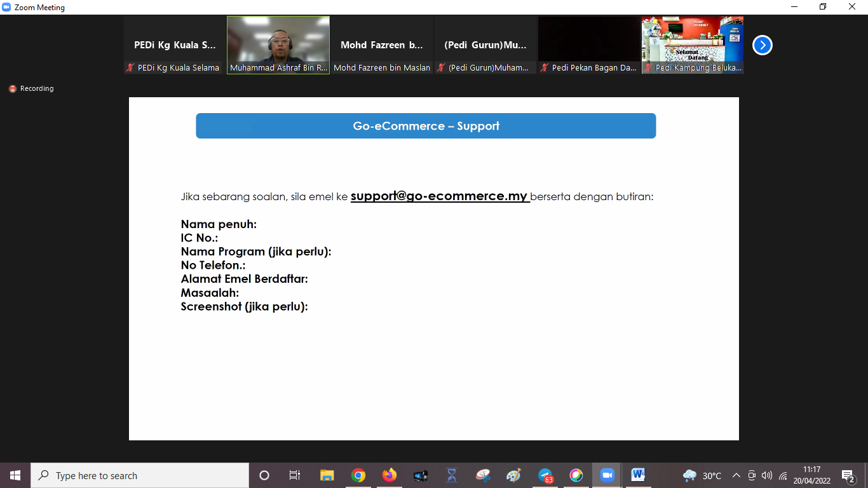Open the hourglass app on the taskbar
Screen dimensions: 868x488
[452, 475]
